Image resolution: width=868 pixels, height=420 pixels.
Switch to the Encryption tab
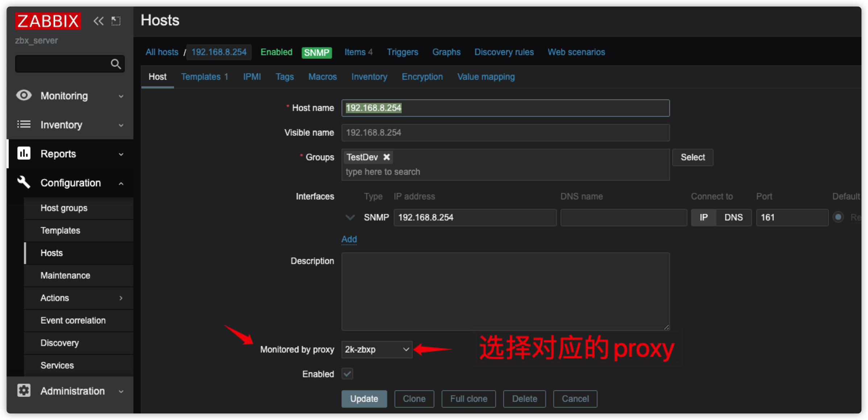(x=422, y=77)
